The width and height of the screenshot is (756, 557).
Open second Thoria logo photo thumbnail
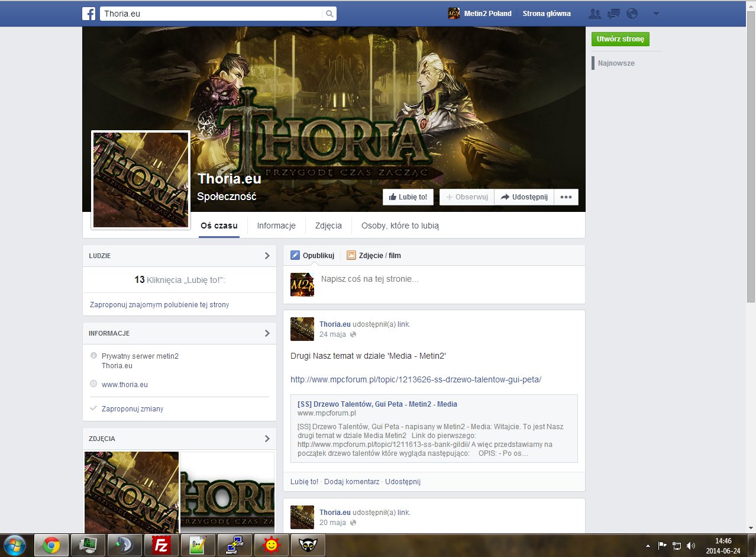point(227,492)
